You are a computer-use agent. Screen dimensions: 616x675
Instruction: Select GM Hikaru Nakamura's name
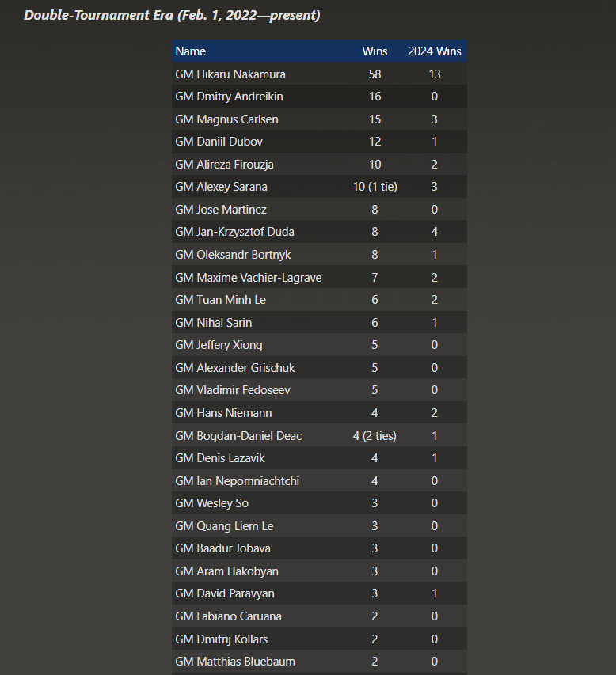[230, 74]
